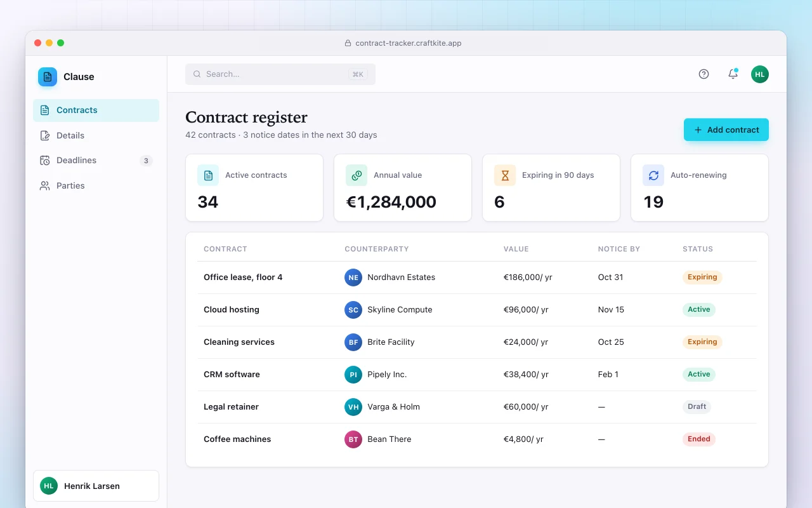The height and width of the screenshot is (508, 812).
Task: Click the Clause app logo icon
Action: (48, 77)
